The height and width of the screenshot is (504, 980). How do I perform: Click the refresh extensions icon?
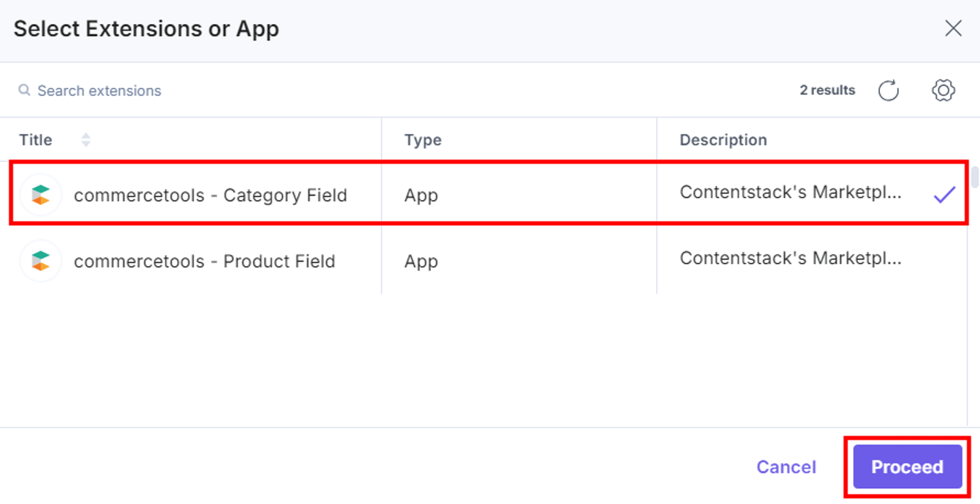[888, 91]
